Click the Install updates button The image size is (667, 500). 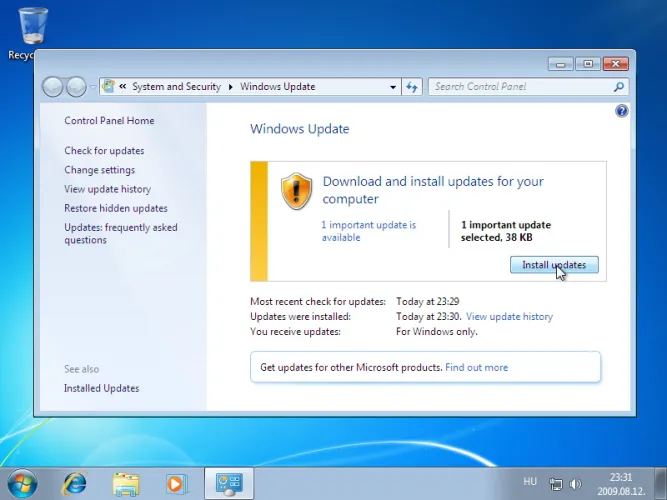554,265
